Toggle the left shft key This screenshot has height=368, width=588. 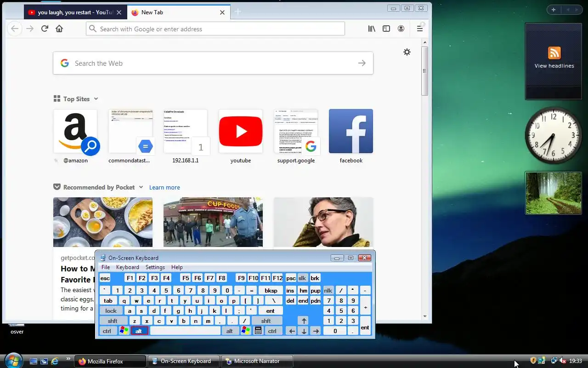click(x=113, y=321)
